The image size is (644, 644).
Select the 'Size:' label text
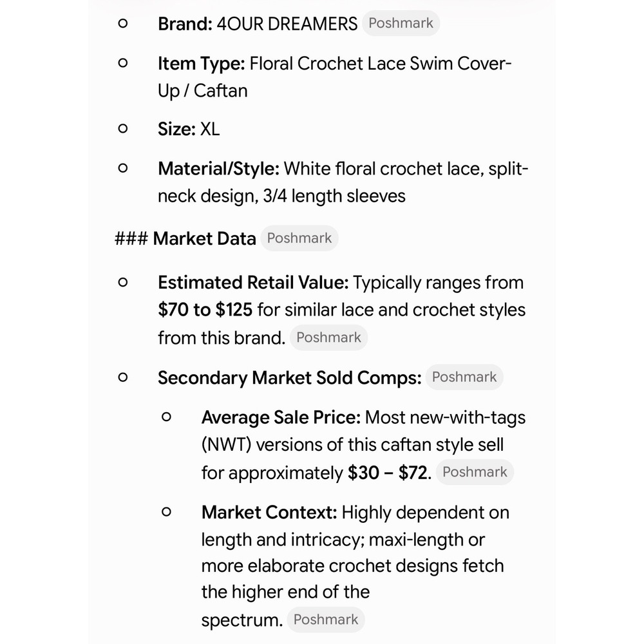coord(177,129)
